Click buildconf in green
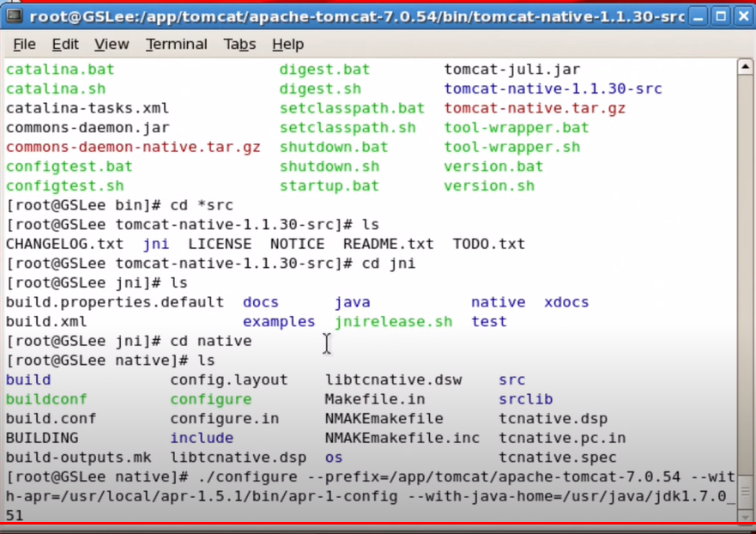756x534 pixels. click(46, 399)
